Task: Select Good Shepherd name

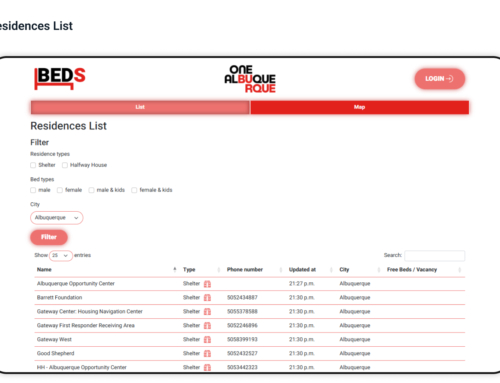Action: 55,354
